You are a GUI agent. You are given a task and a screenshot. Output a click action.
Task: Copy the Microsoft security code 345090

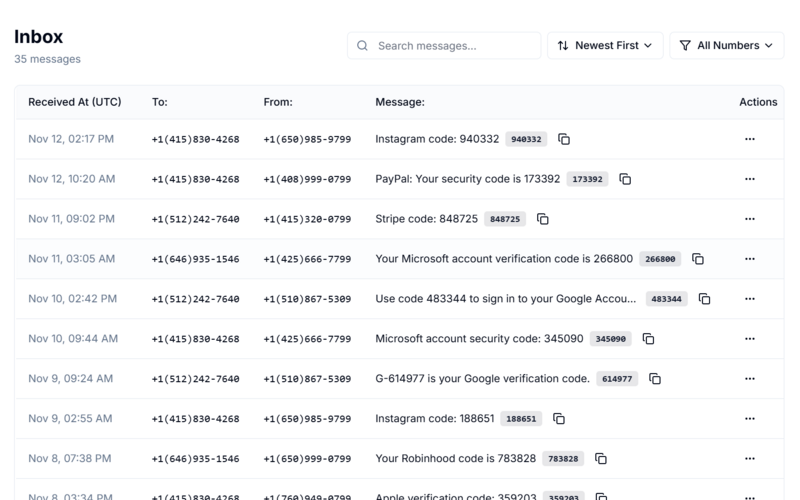point(648,339)
